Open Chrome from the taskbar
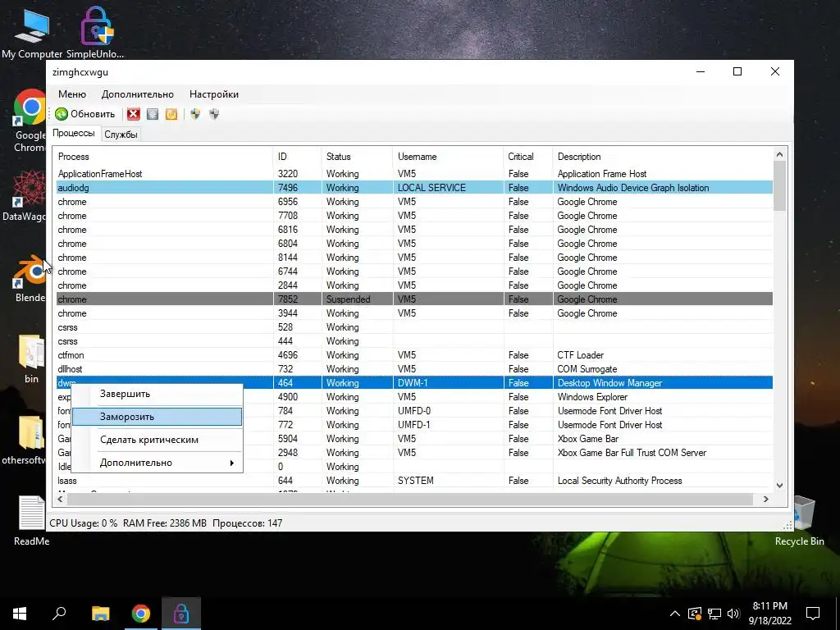 pos(141,614)
